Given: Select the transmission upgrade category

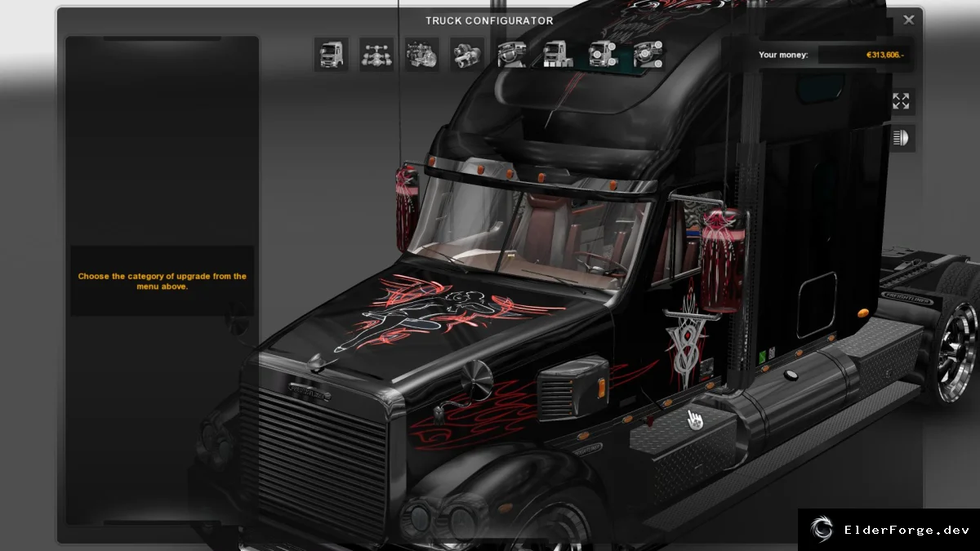Looking at the screenshot, I should [468, 55].
